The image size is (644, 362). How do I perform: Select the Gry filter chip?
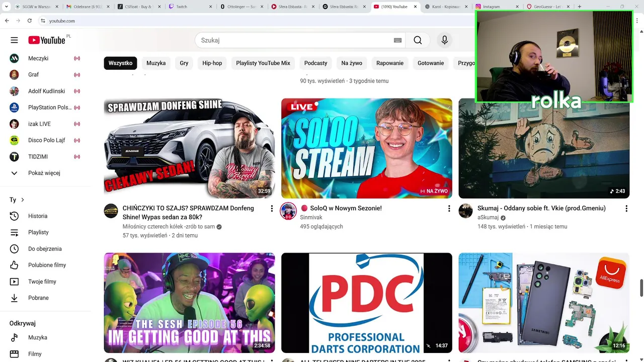(184, 63)
